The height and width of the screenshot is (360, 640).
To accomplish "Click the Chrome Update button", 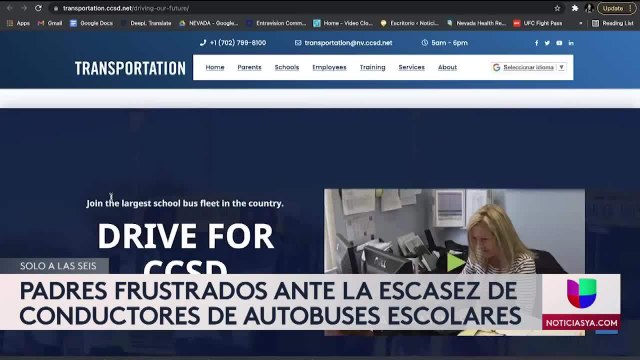I will pyautogui.click(x=613, y=8).
